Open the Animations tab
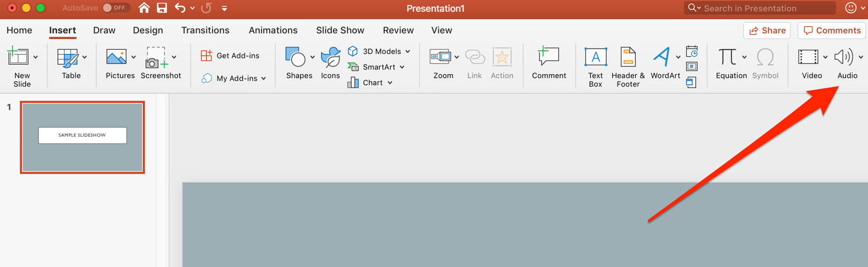Image resolution: width=868 pixels, height=267 pixels. click(x=273, y=30)
